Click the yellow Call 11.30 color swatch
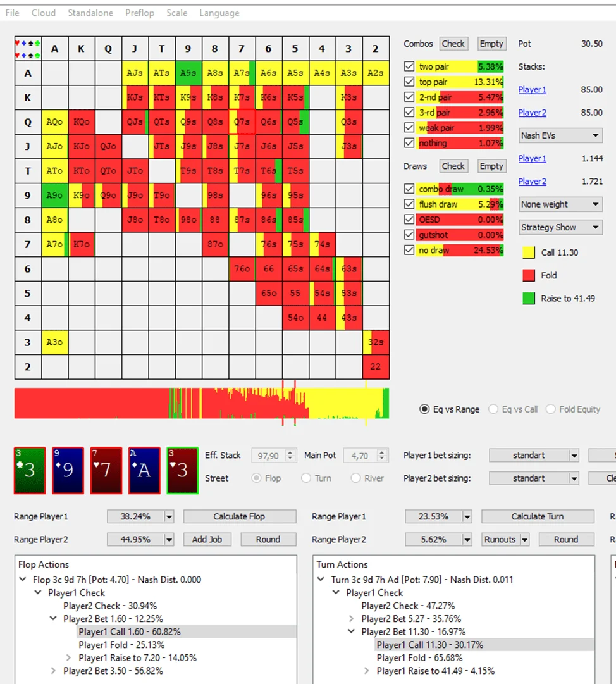This screenshot has height=684, width=616. coord(529,252)
